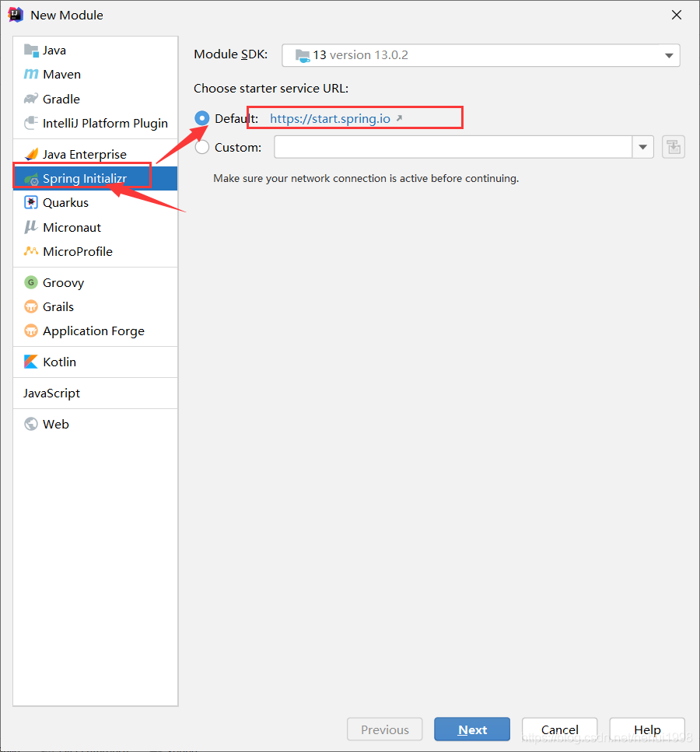Open the https://start.spring.io link
The image size is (700, 752).
pyautogui.click(x=330, y=118)
